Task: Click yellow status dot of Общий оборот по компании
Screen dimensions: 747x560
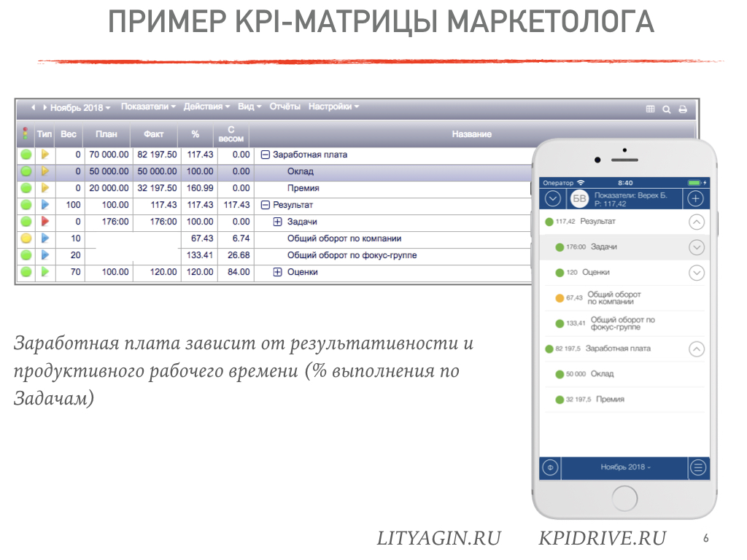Action: pos(26,238)
